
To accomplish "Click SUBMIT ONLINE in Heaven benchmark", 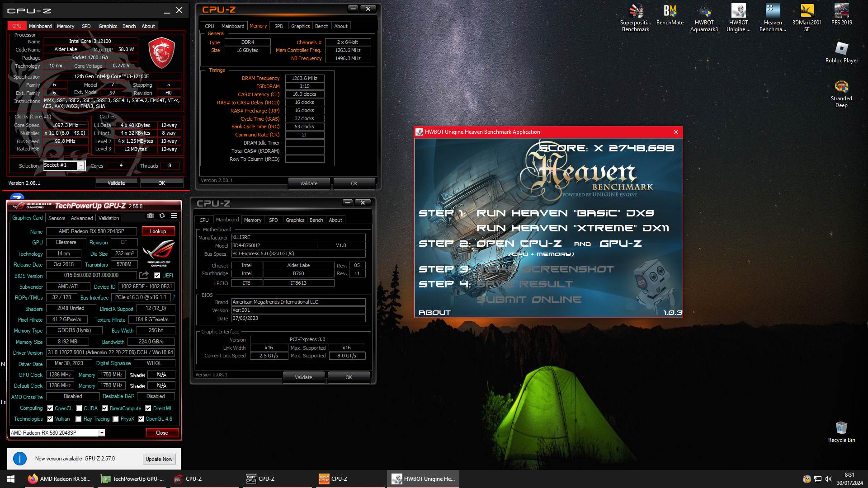I will click(x=529, y=300).
